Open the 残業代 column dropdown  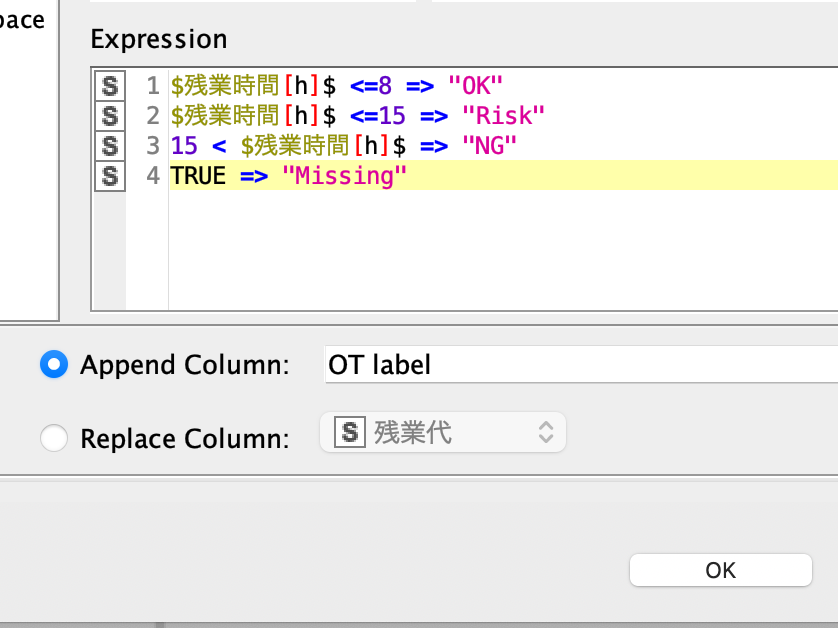(x=443, y=432)
